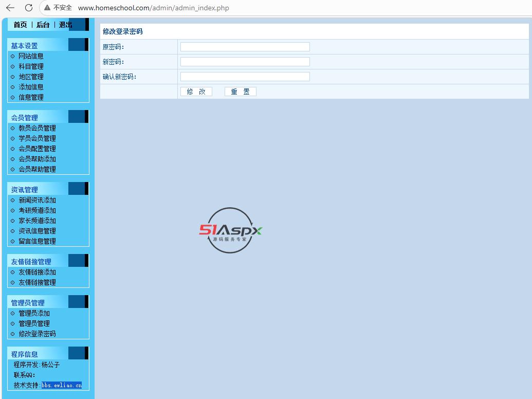Submit the form with 修改 button

coord(196,92)
